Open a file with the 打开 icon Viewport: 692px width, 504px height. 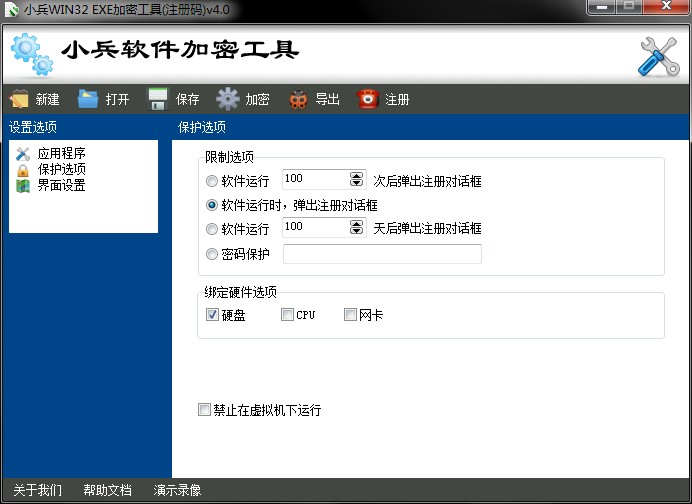pyautogui.click(x=88, y=99)
